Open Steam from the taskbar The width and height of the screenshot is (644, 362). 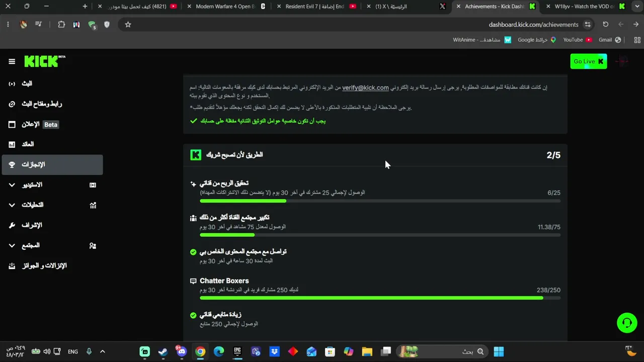tap(163, 351)
